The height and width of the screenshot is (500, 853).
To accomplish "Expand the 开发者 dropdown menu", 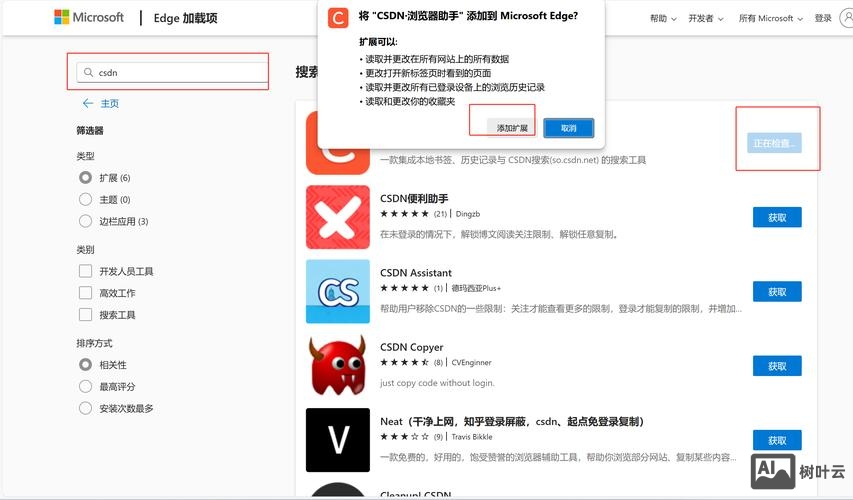I will (x=706, y=18).
